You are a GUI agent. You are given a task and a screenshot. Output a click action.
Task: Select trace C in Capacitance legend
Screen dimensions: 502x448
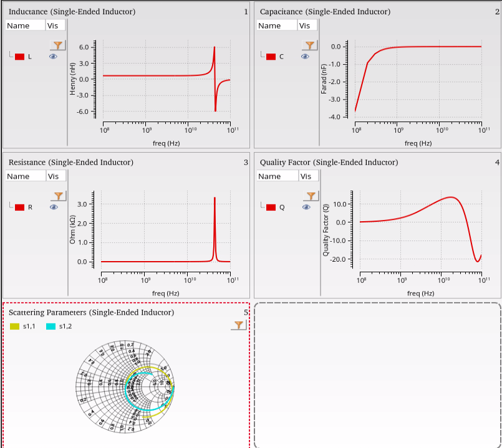[x=281, y=57]
